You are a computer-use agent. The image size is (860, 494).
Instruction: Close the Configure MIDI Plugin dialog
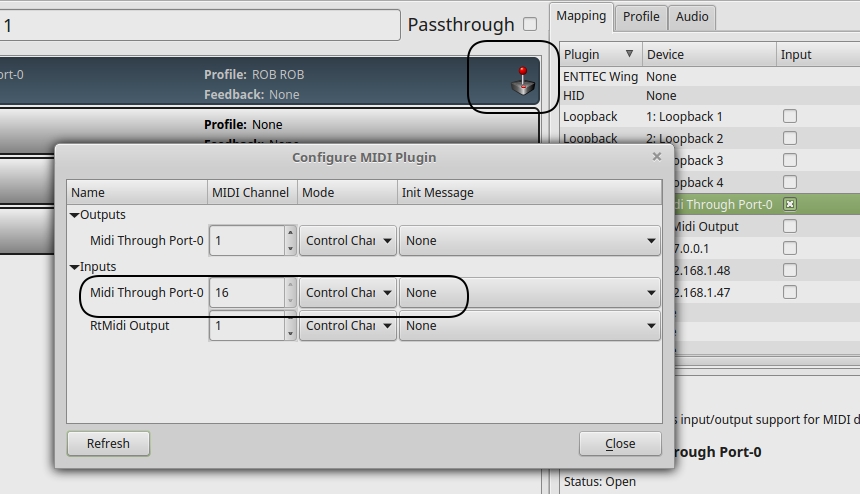[657, 157]
